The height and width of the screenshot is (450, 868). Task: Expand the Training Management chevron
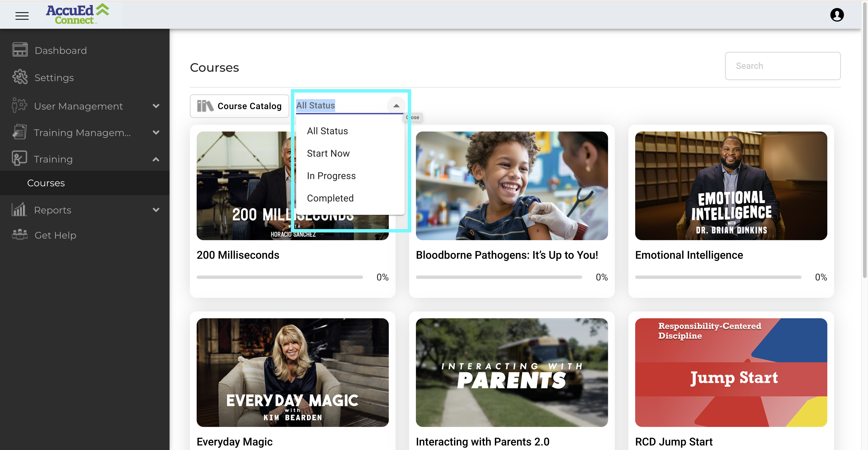pos(156,133)
